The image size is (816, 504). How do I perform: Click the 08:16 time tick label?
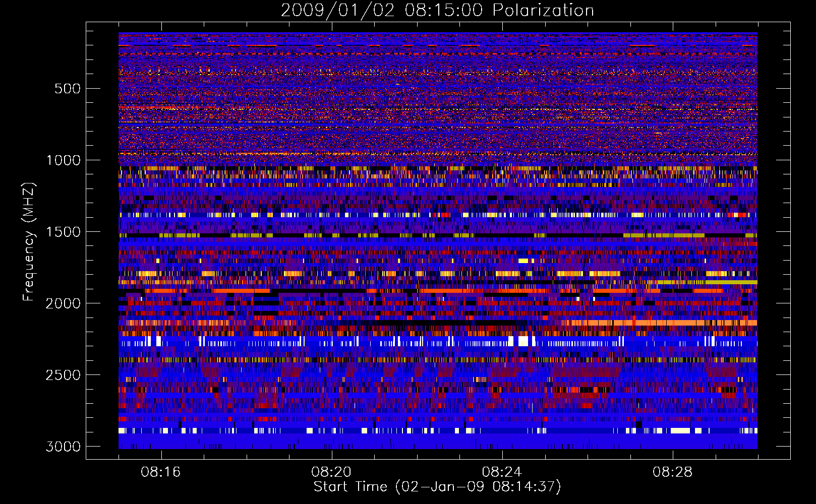[x=160, y=472]
